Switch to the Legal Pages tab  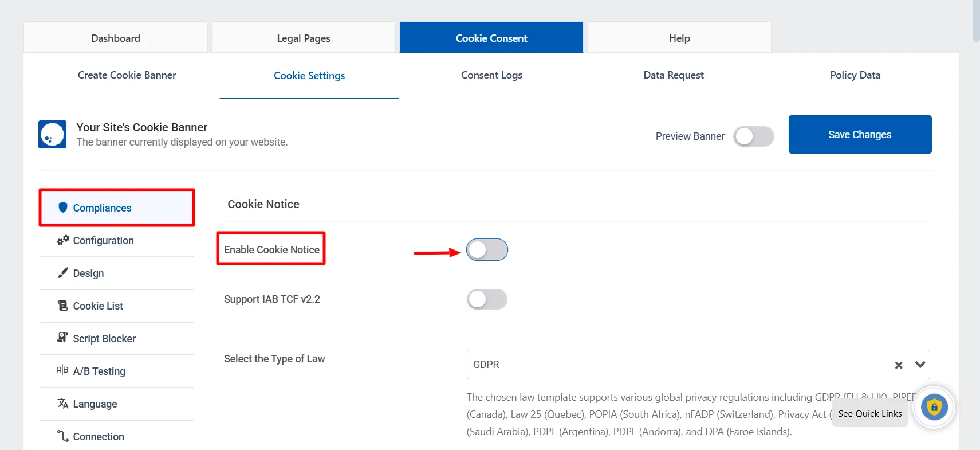tap(304, 38)
